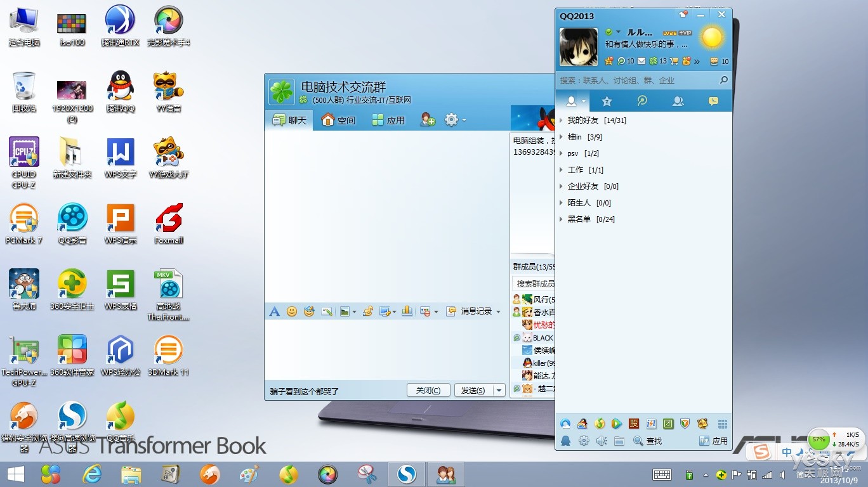Click the 关闭(C) button in chat window
The width and height of the screenshot is (868, 487).
coord(428,391)
